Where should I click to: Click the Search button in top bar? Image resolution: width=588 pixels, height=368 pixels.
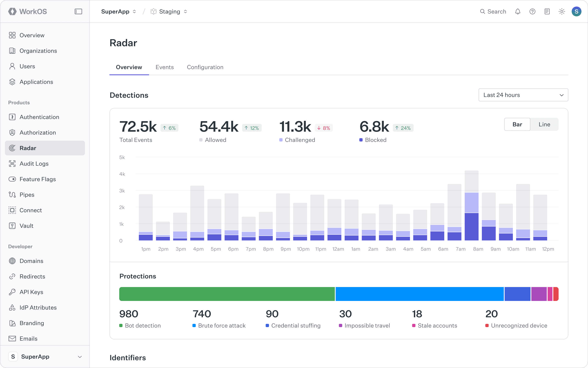pos(493,11)
